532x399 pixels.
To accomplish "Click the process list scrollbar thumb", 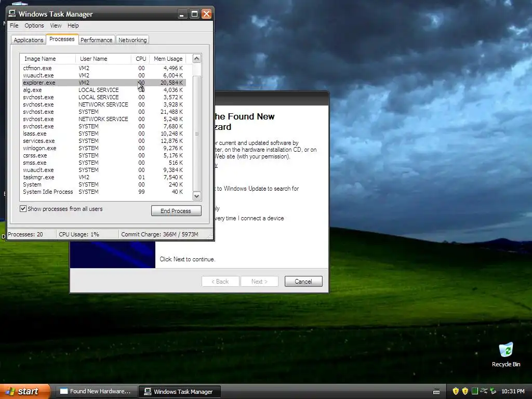I will tap(197, 134).
